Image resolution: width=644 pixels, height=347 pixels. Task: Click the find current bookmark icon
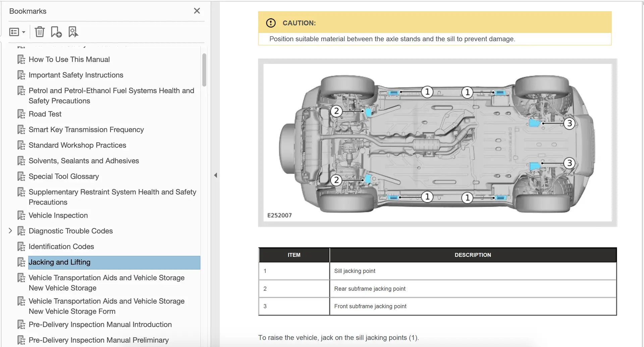[73, 32]
